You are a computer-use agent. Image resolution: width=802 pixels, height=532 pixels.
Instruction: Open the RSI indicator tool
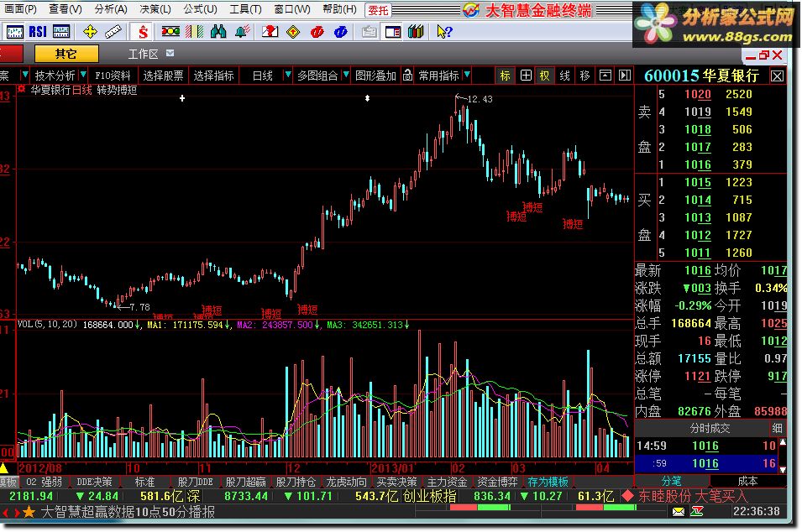[38, 32]
